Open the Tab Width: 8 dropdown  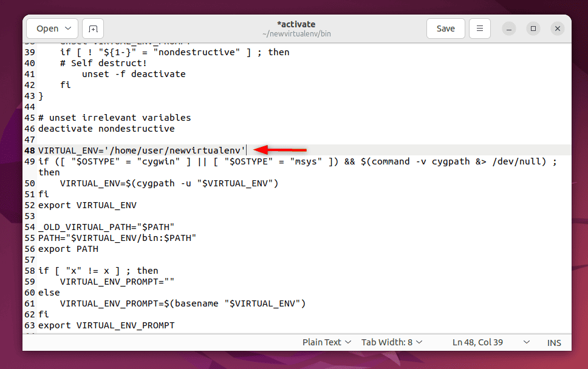point(392,342)
